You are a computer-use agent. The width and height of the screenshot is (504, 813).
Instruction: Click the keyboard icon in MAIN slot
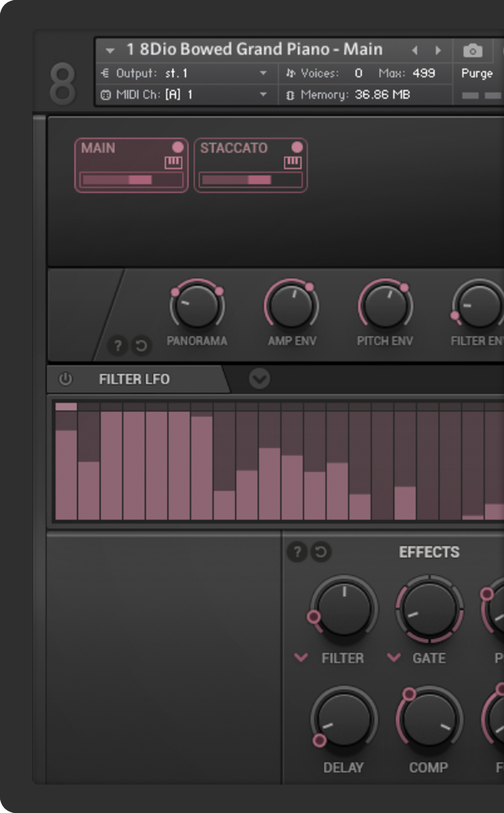pos(173,163)
